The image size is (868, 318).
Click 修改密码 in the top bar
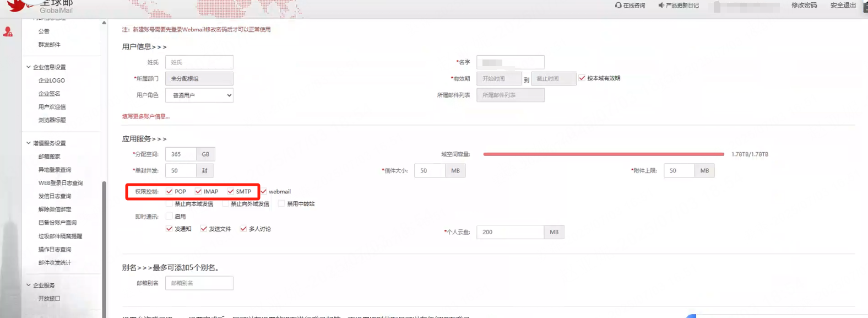pos(804,5)
